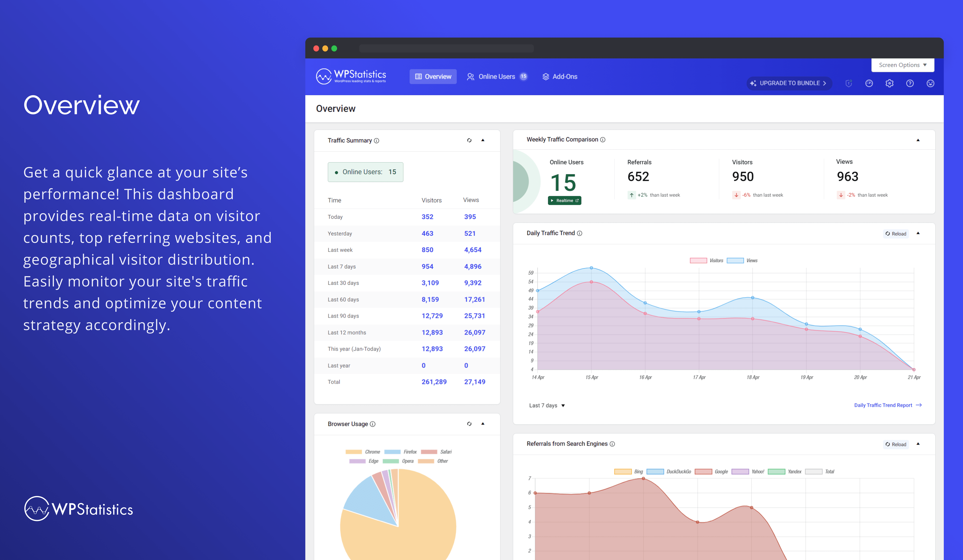Screen dimensions: 963x560
Task: Click the 15 Apr peak Views data point
Action: [x=591, y=268]
